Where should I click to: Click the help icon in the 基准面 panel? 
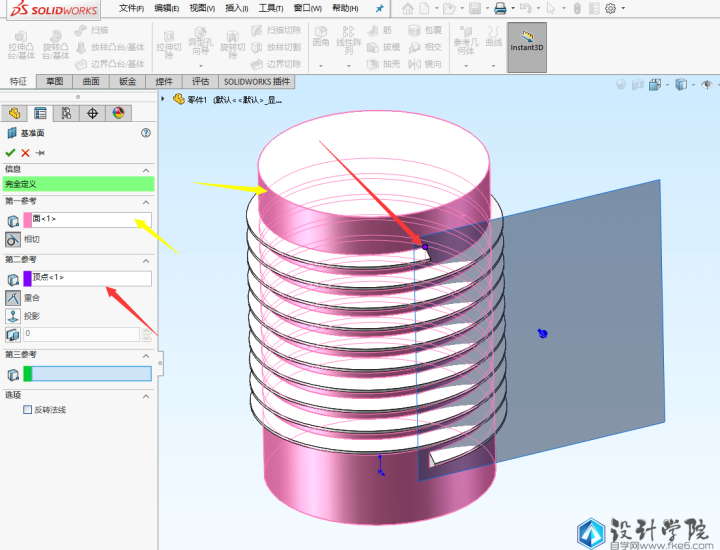[x=146, y=132]
